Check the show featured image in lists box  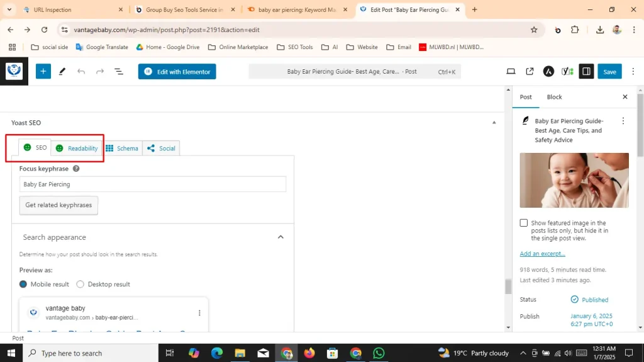pos(524,223)
